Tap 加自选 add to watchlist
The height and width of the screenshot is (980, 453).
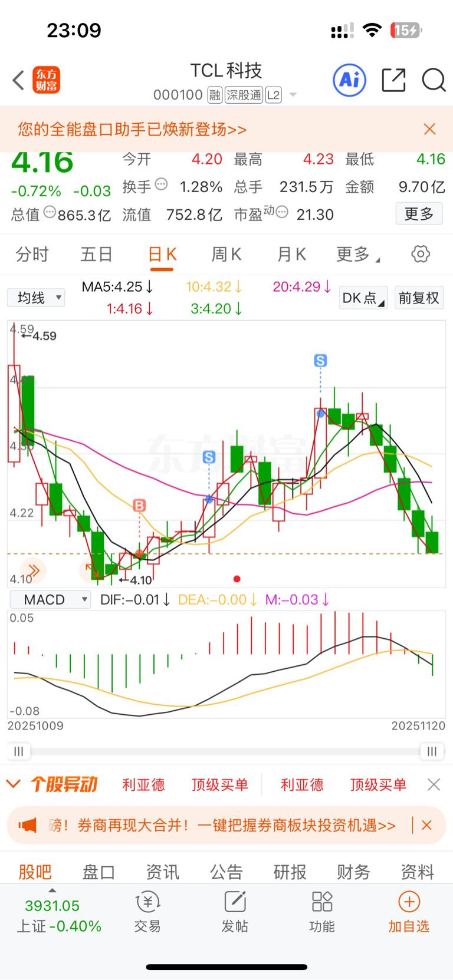pos(409,912)
